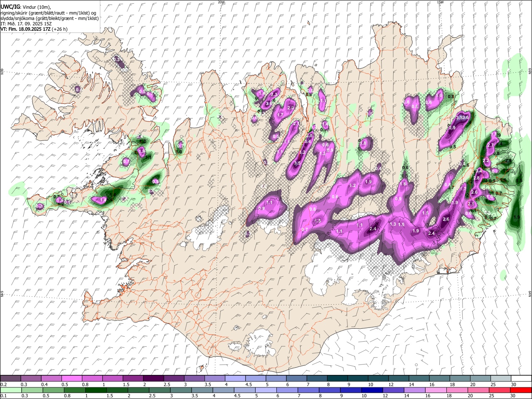Image resolution: width=532 pixels, height=399 pixels.
Task: Select the lower legend swatch labeled 7
Action: tap(308, 390)
